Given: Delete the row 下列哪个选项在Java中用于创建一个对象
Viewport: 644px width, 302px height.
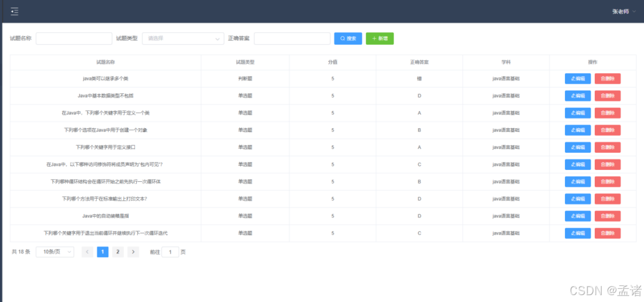Looking at the screenshot, I should click(x=607, y=130).
